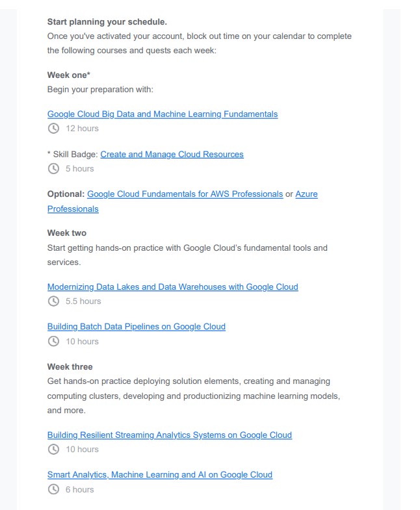This screenshot has height=510, width=420.
Task: Open Building Batch Data Pipelines on Google Cloud link
Action: [136, 327]
